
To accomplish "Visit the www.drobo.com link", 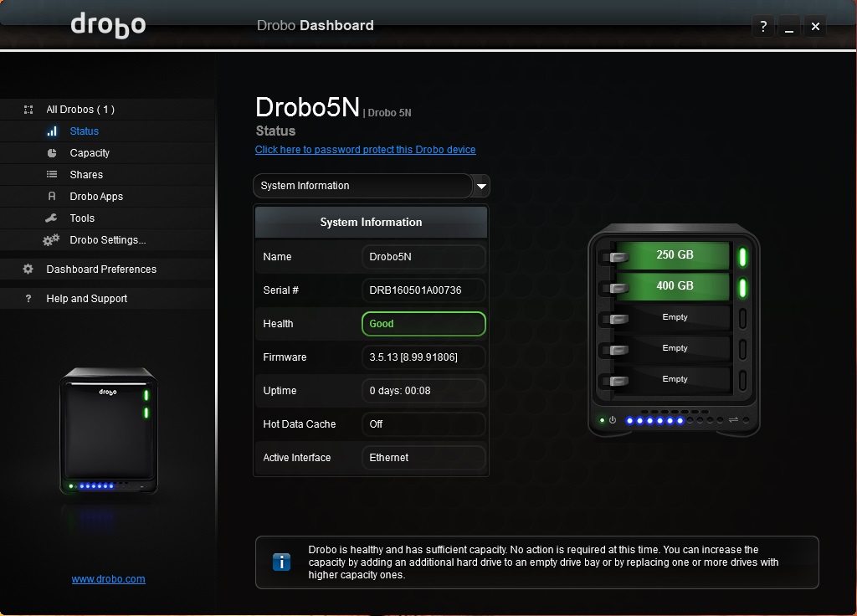I will 108,579.
